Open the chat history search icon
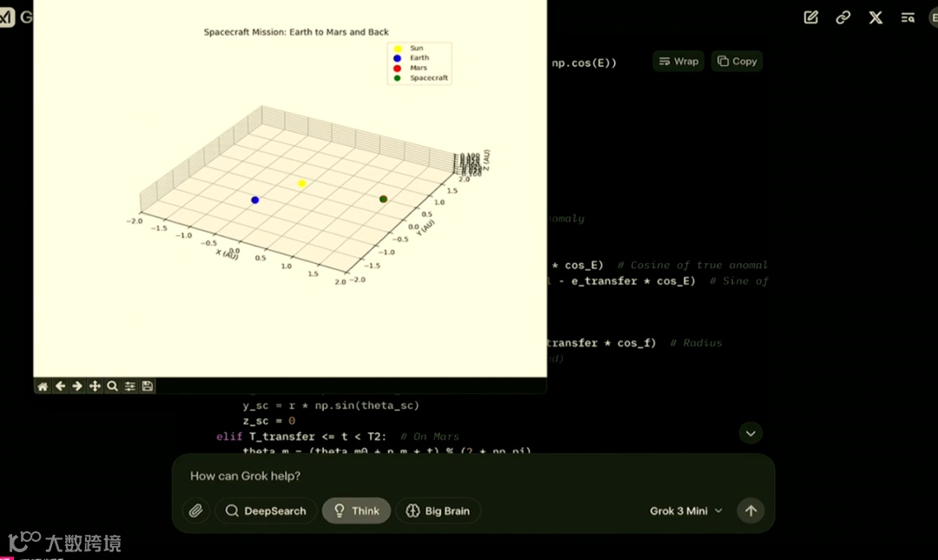The width and height of the screenshot is (938, 560). (x=908, y=17)
